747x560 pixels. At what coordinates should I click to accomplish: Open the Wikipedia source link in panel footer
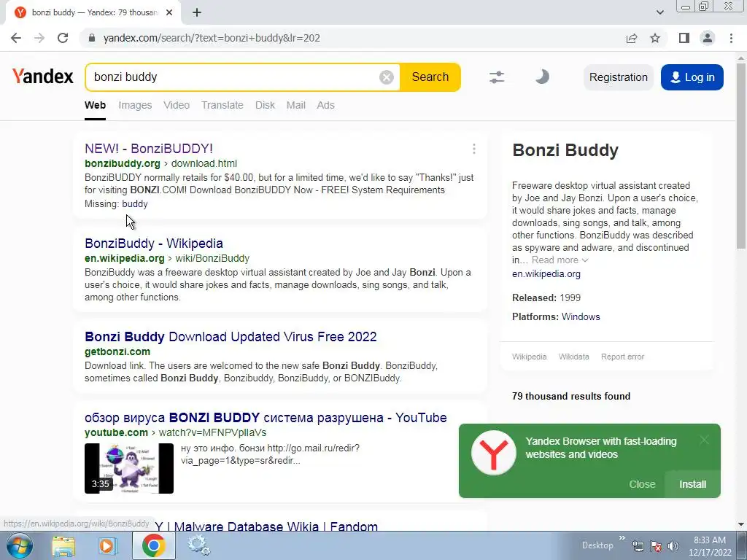click(530, 357)
